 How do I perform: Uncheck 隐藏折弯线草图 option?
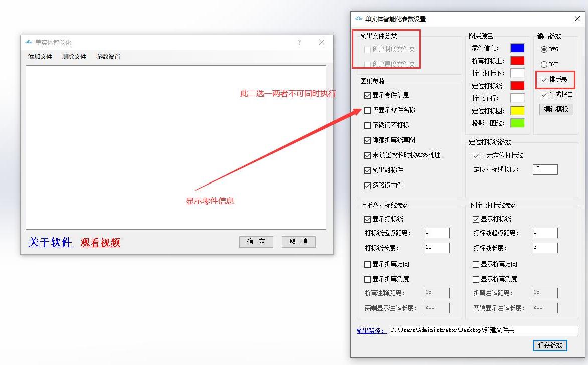click(x=368, y=140)
